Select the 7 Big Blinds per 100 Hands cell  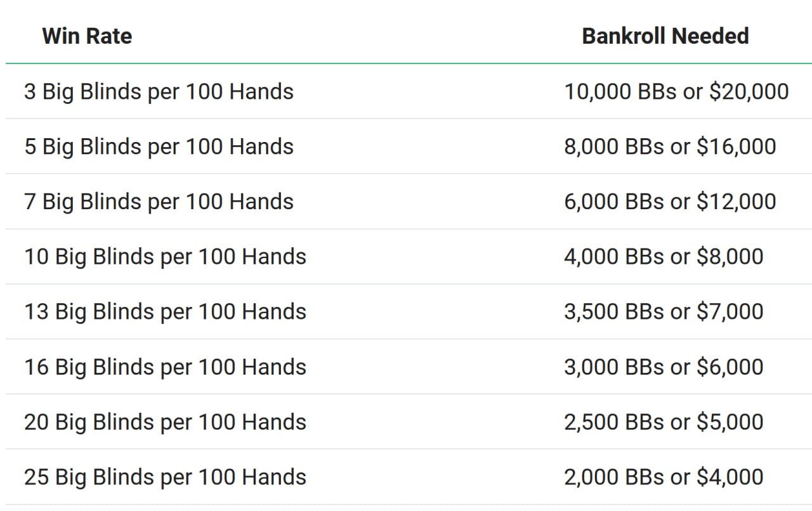(x=159, y=202)
